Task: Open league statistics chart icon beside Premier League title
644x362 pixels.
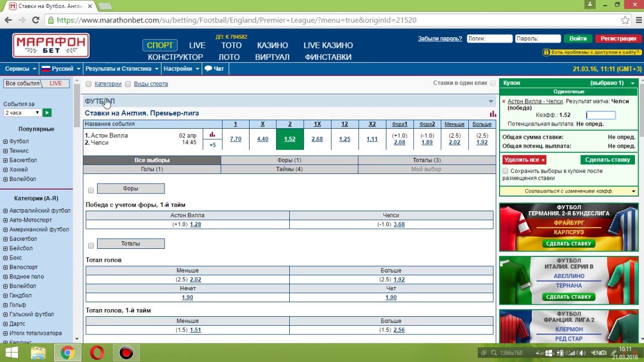Action: [x=493, y=114]
